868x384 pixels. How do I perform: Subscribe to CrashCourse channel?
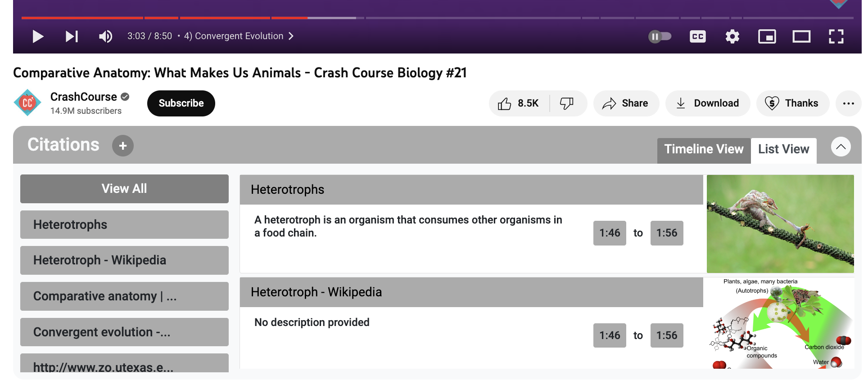[x=181, y=103]
